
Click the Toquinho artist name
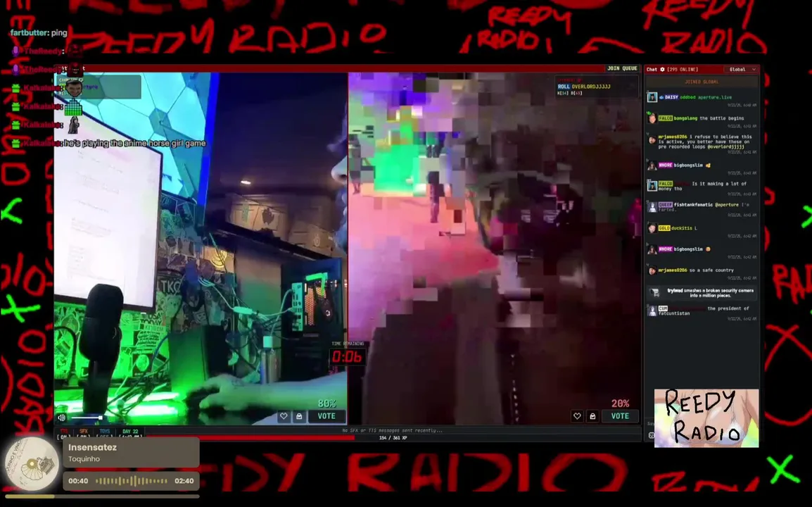point(84,459)
